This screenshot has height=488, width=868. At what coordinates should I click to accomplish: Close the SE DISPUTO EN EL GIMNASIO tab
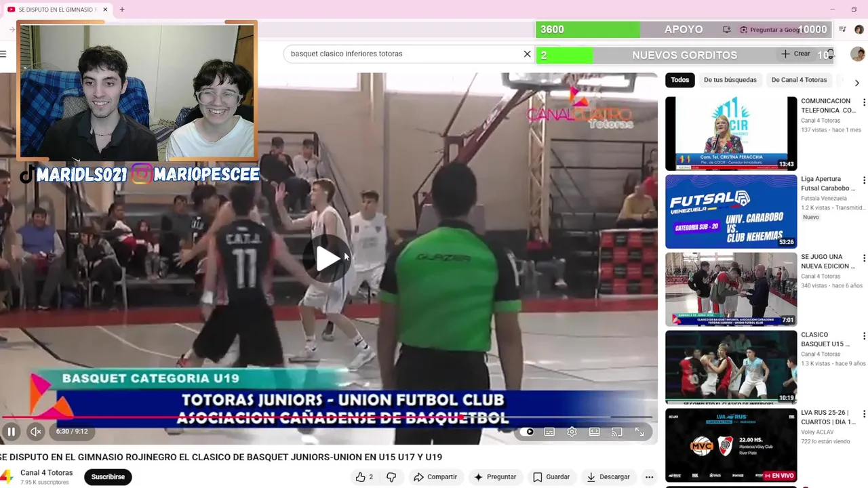coord(105,9)
